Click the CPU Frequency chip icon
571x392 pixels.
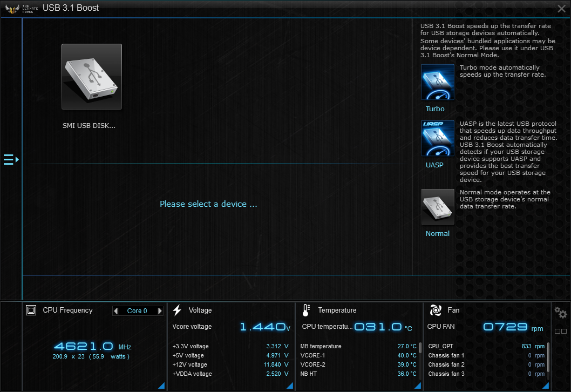[x=31, y=310]
